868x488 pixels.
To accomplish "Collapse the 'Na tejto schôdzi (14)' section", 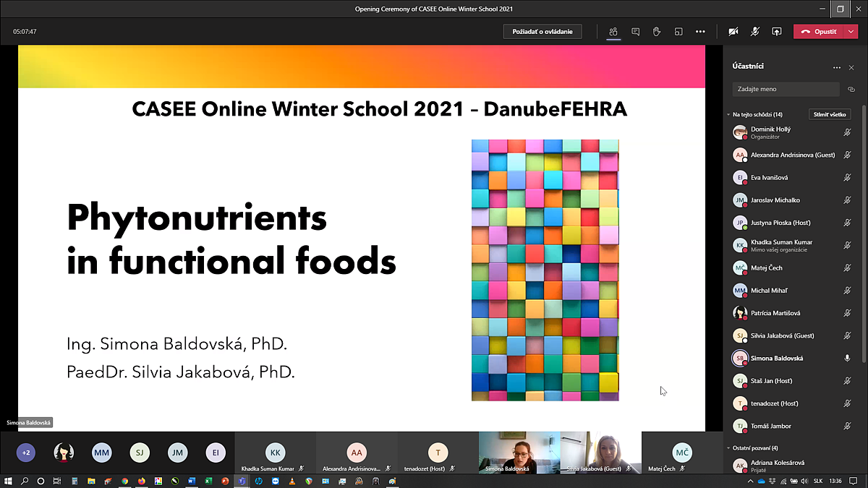I will tap(728, 114).
